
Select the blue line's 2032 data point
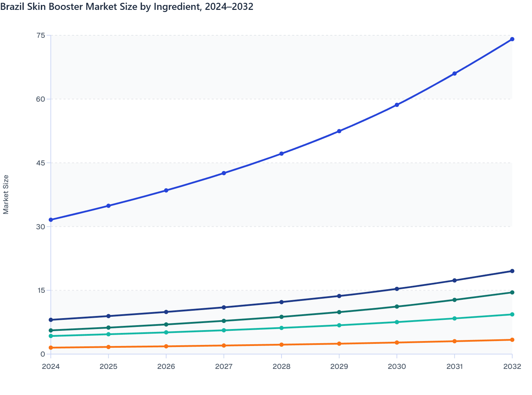pyautogui.click(x=512, y=39)
